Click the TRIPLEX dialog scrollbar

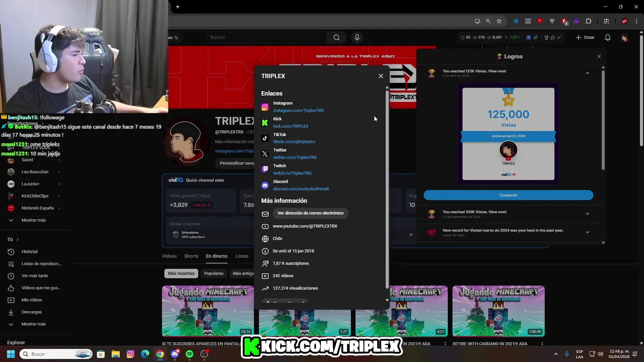click(387, 189)
